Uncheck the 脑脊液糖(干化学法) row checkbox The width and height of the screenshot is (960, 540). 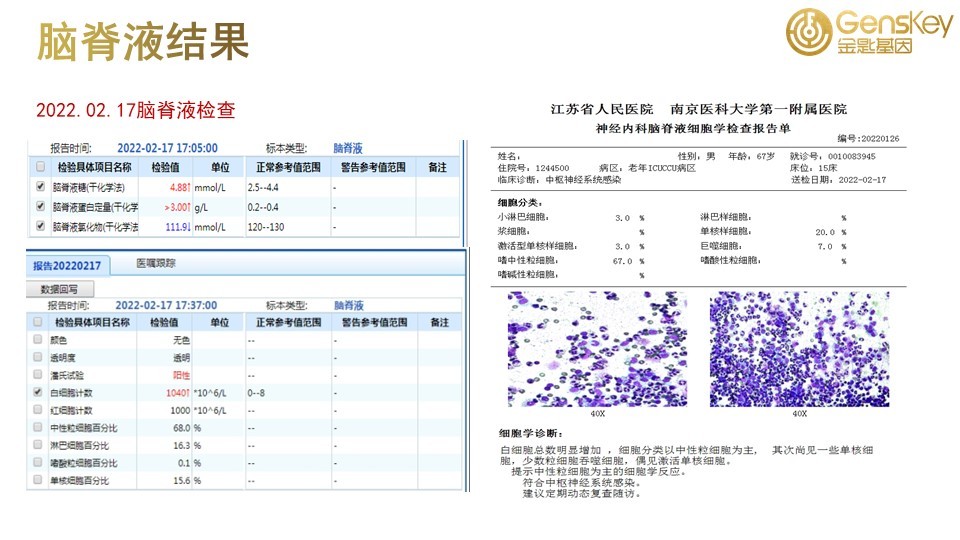click(40, 186)
